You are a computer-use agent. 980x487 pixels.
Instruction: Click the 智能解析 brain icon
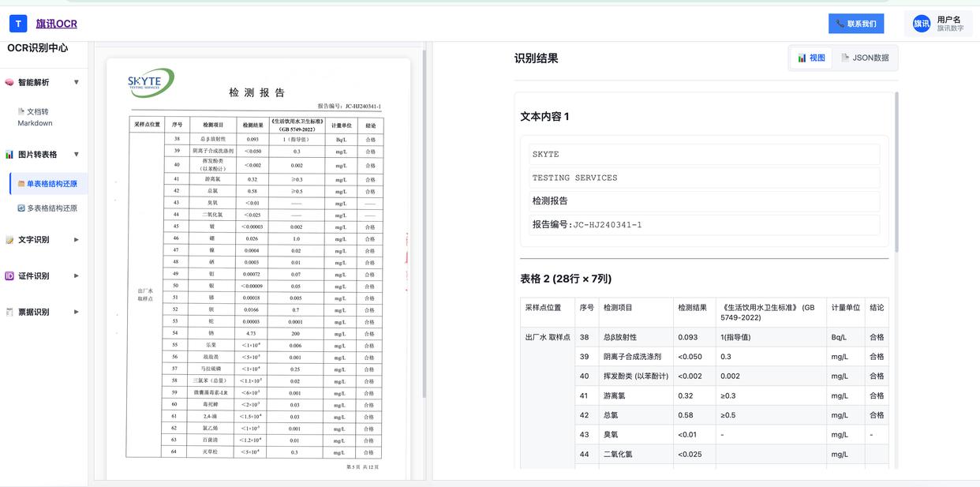click(9, 82)
